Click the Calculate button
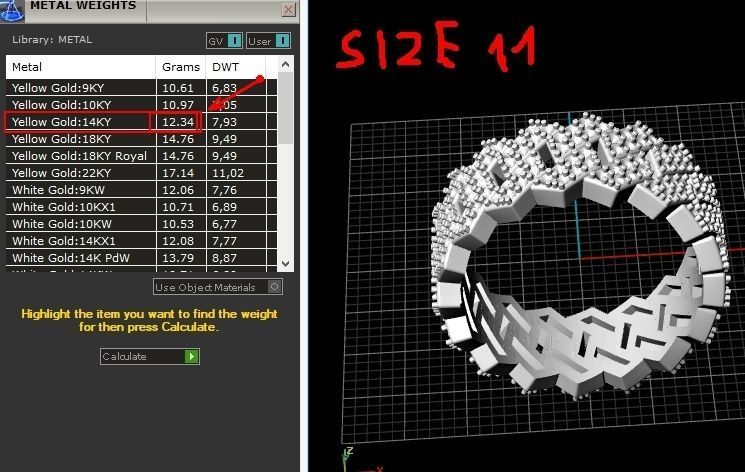The height and width of the screenshot is (472, 745). pyautogui.click(x=150, y=356)
